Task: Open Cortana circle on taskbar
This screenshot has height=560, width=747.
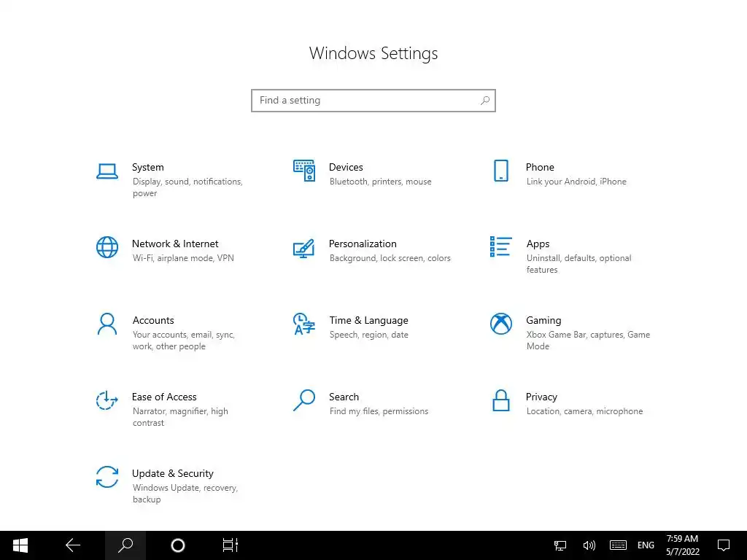Action: tap(178, 545)
